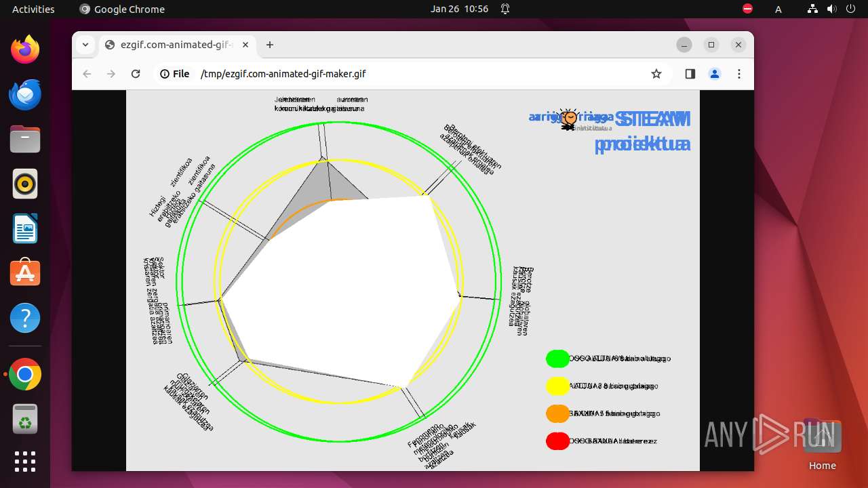Open the Trash in the dock
868x488 pixels.
pos(25,419)
